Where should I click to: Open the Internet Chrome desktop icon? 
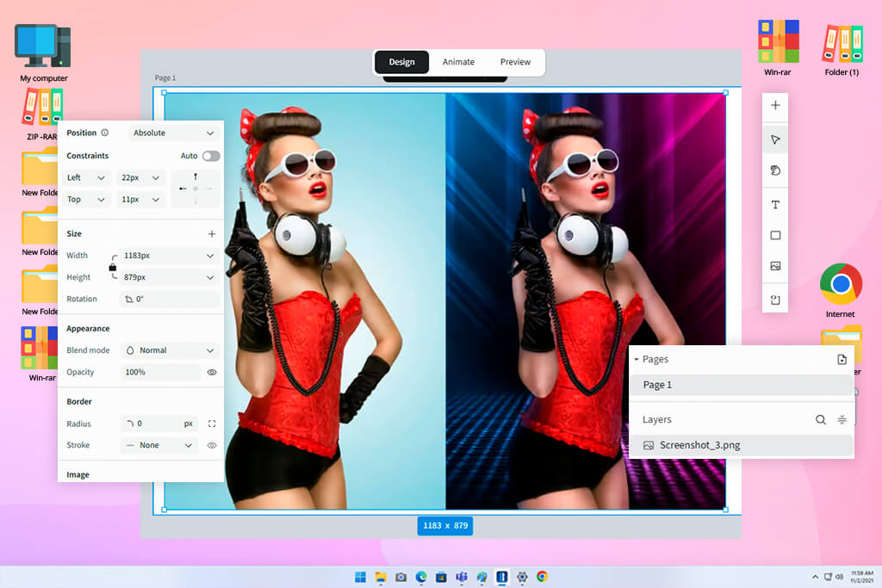coord(841,290)
